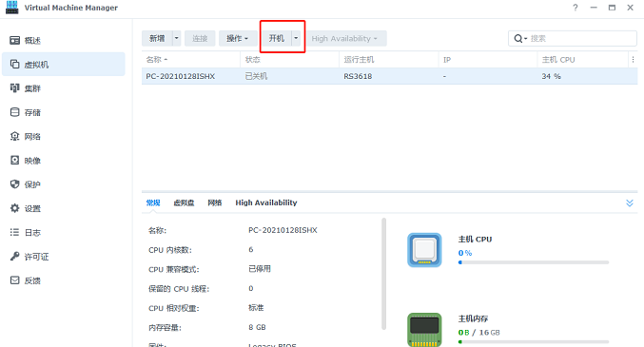Click the 主机内存 usage progress bar
The height and width of the screenshot is (347, 644).
pyautogui.click(x=534, y=341)
